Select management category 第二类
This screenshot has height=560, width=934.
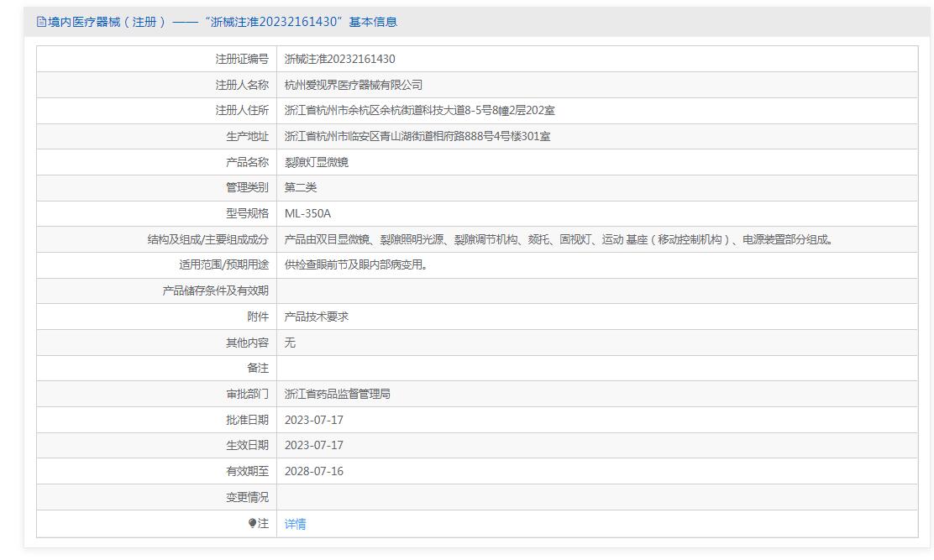[x=300, y=187]
